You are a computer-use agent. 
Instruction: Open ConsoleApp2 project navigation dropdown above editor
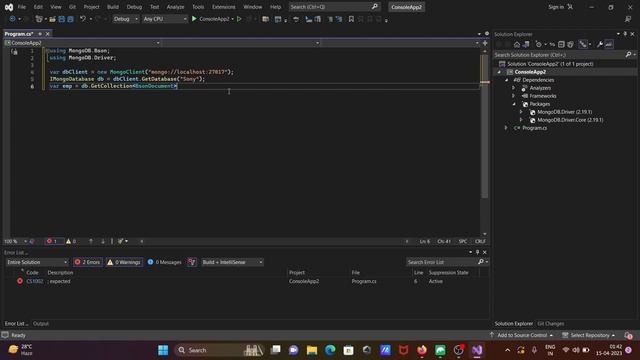tap(82, 43)
